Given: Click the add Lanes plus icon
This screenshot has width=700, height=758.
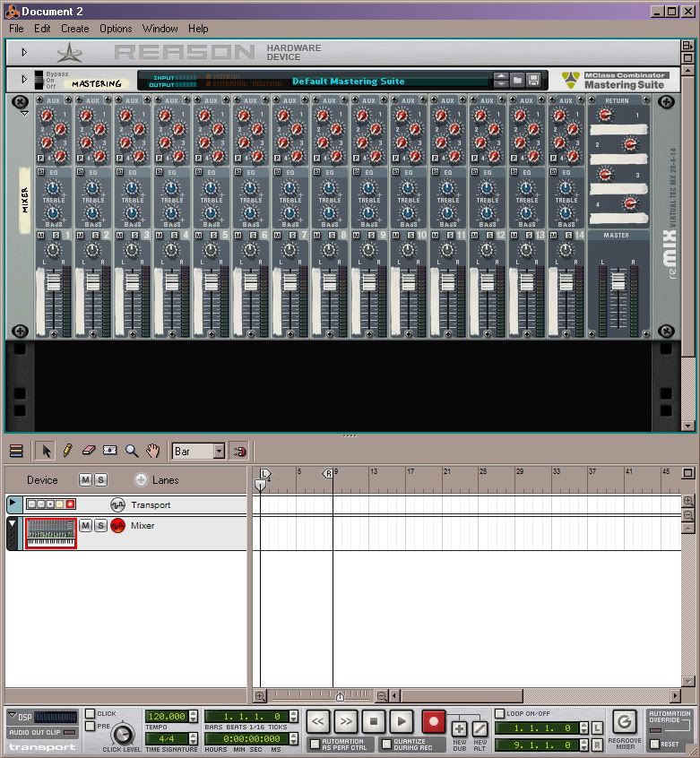Looking at the screenshot, I should (x=141, y=479).
